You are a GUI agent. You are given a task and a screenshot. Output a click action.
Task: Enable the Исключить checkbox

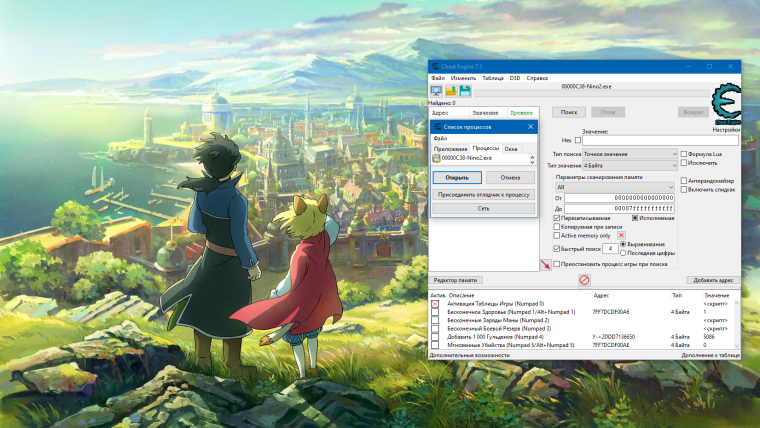[683, 163]
